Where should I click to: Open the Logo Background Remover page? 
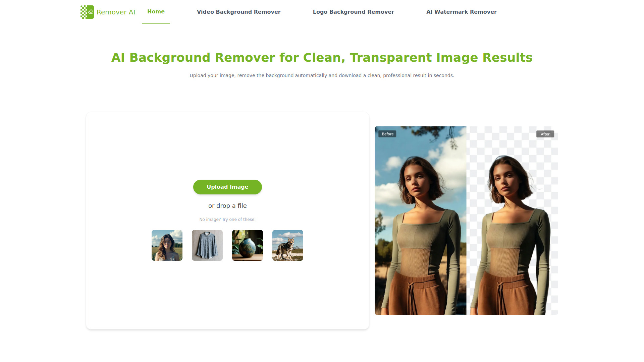(x=354, y=12)
